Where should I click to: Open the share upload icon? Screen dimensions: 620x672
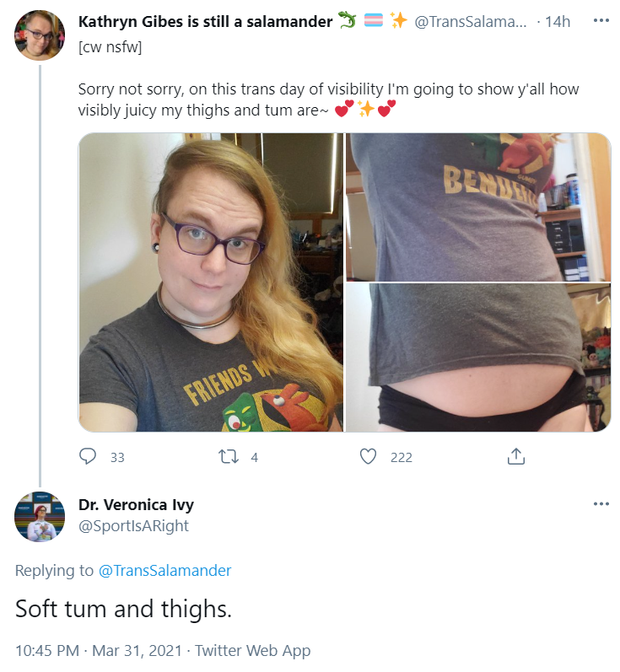pos(515,456)
